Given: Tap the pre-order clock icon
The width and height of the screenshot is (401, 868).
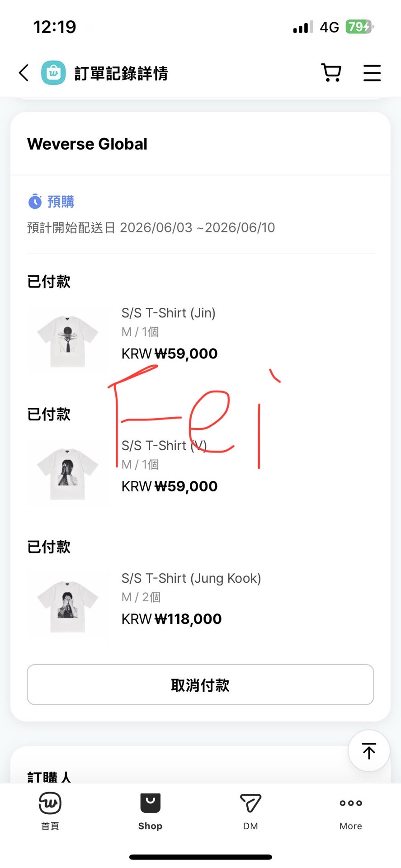Looking at the screenshot, I should pos(35,202).
